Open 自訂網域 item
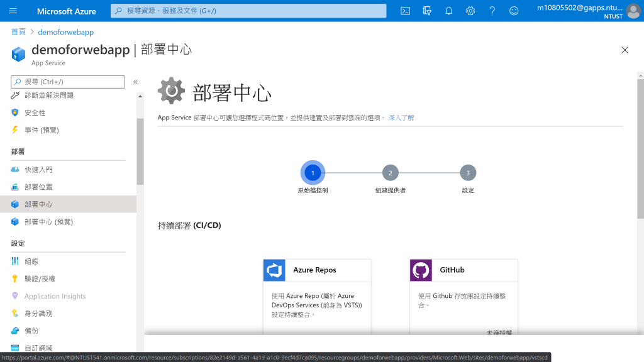644x362 pixels. [68, 348]
